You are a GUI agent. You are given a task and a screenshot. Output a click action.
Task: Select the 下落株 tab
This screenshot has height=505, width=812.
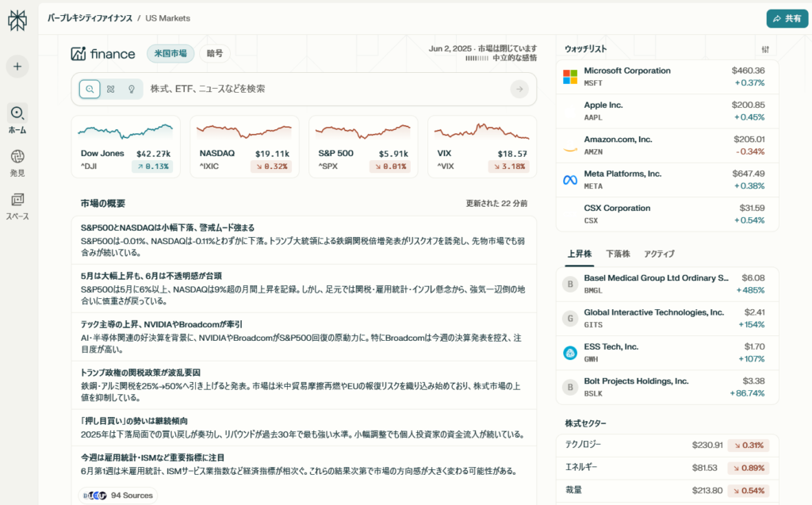618,254
